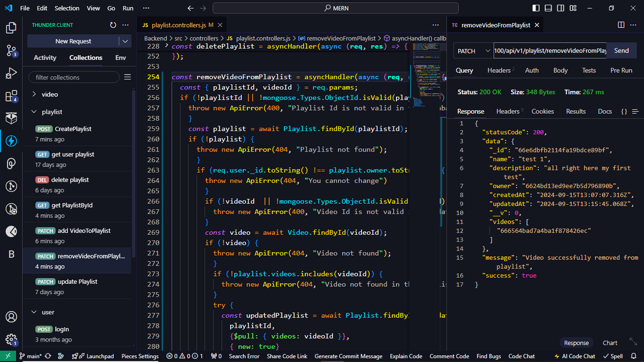Show the response Docs tab
This screenshot has width=644, height=362.
pyautogui.click(x=605, y=112)
